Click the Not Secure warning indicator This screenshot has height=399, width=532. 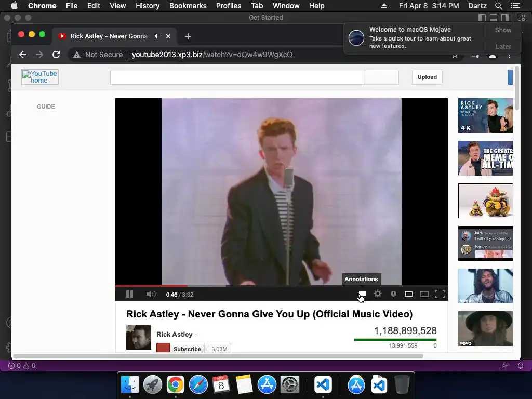tap(98, 55)
